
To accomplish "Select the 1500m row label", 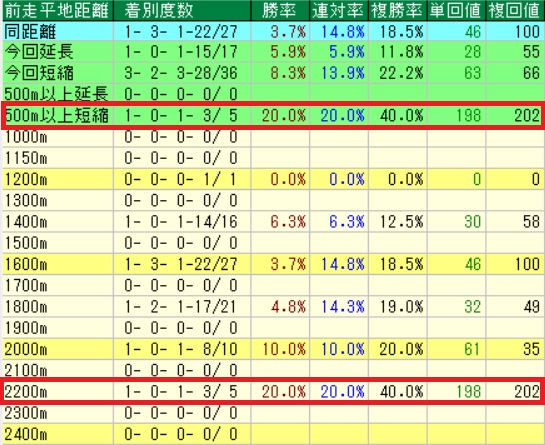I will (x=26, y=243).
